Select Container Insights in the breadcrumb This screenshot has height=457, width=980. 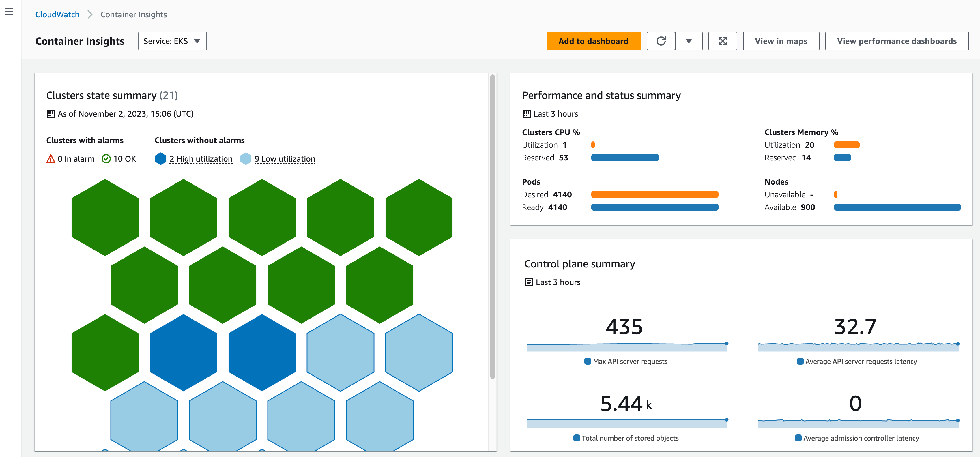pos(133,14)
